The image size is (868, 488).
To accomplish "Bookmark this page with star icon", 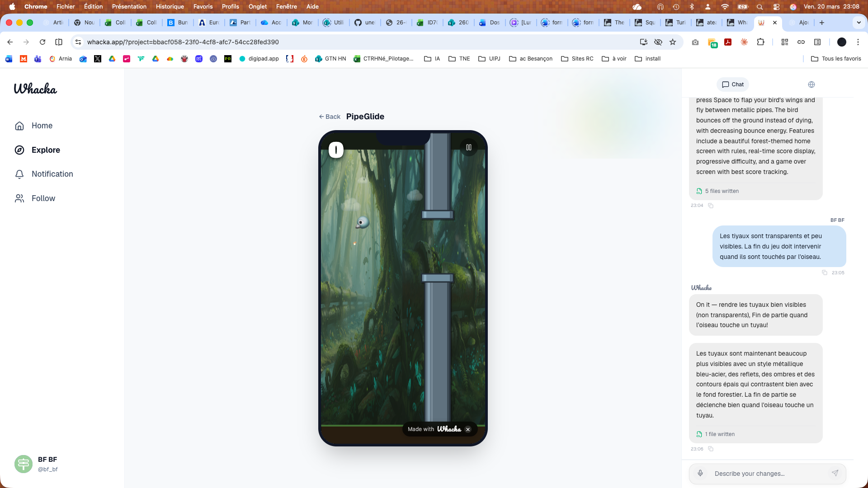I will tap(673, 42).
